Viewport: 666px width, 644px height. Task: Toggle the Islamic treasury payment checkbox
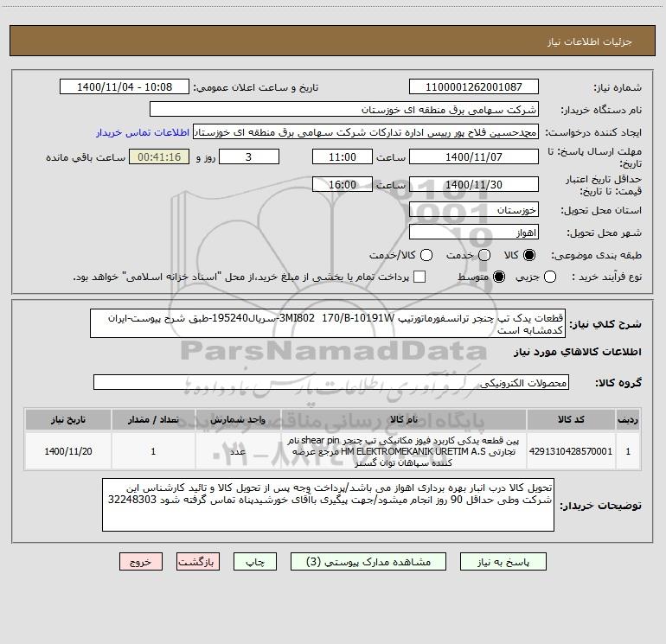pyautogui.click(x=419, y=277)
